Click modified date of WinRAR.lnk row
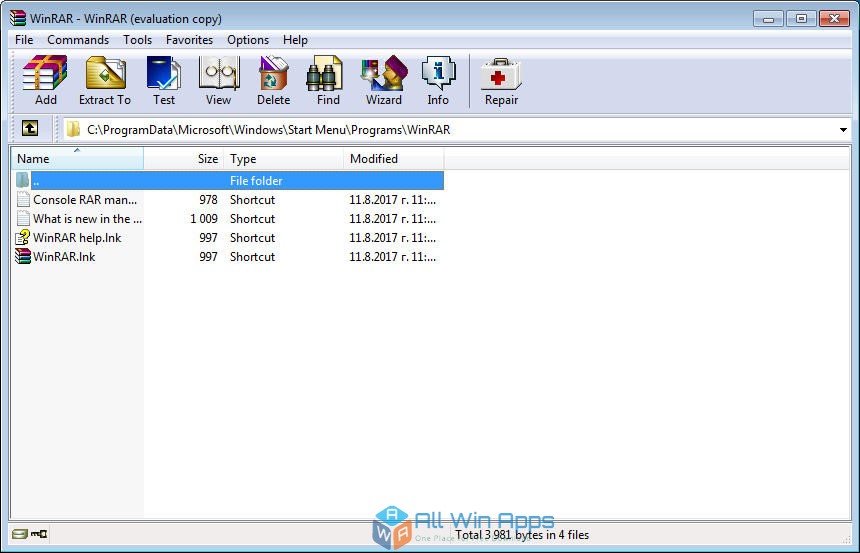Viewport: 860px width, 553px height. click(x=393, y=257)
